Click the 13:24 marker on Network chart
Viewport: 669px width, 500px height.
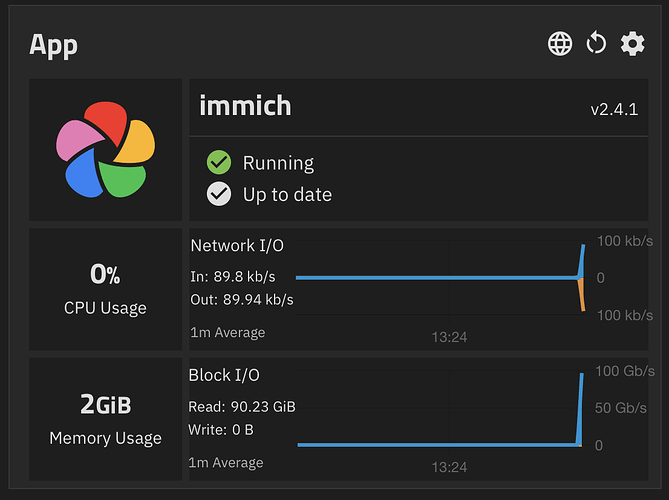pyautogui.click(x=449, y=337)
